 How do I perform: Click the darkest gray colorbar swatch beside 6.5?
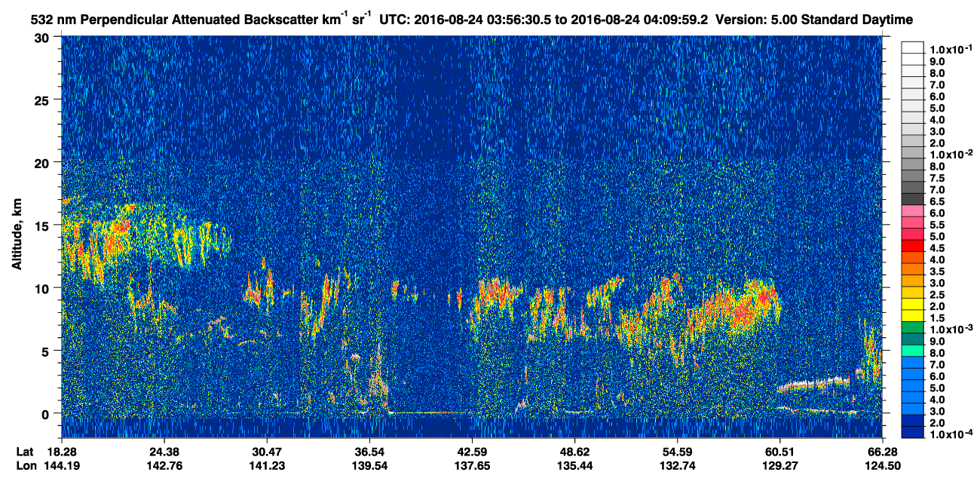coord(913,199)
